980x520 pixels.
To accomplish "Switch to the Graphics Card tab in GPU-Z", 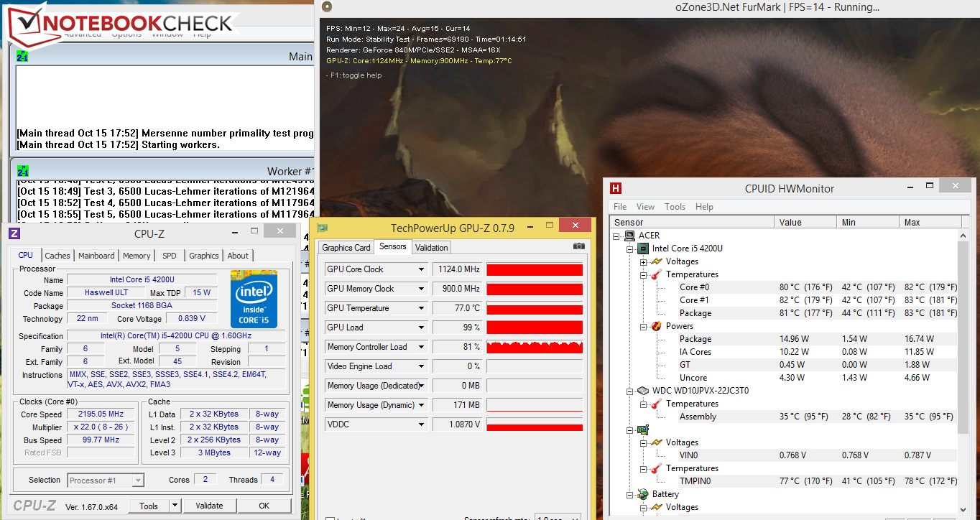I will tap(346, 248).
